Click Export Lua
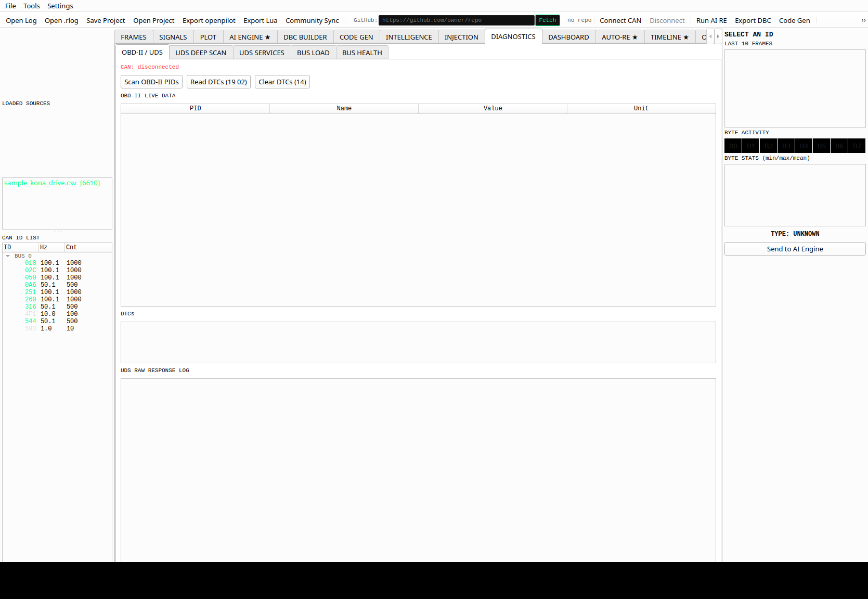The image size is (868, 599). coord(261,20)
